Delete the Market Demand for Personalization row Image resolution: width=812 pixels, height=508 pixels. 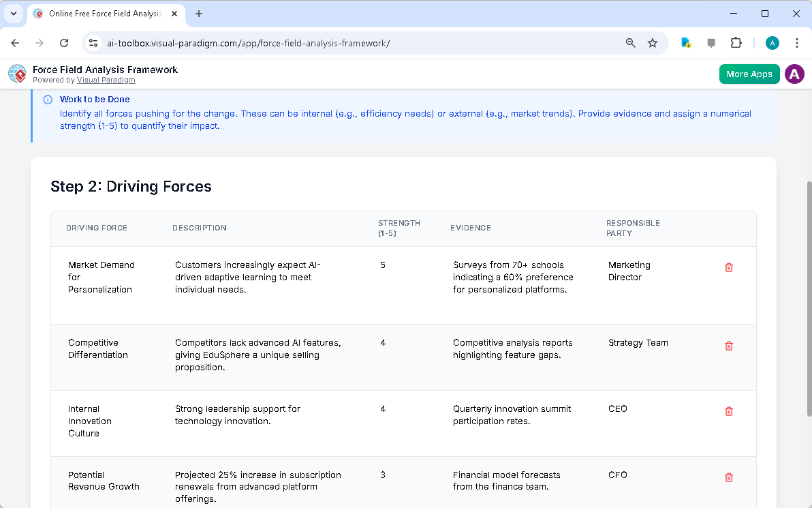tap(728, 267)
